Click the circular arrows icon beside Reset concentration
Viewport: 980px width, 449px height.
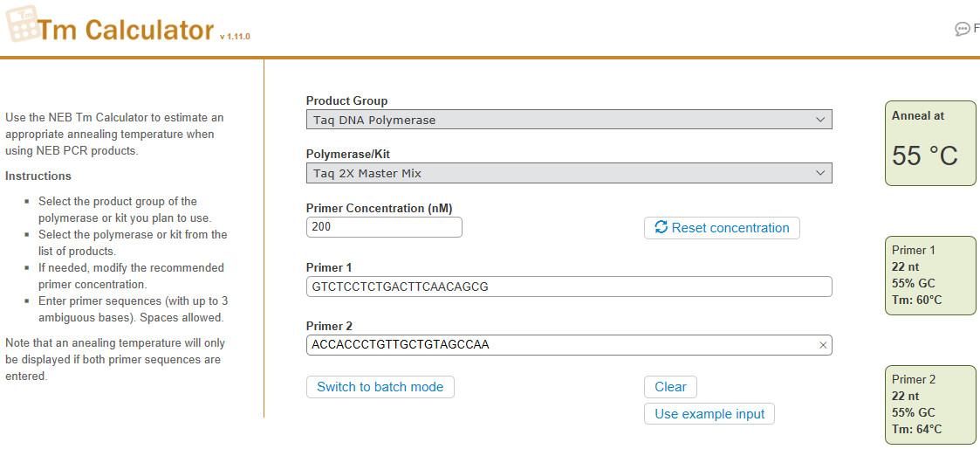661,227
